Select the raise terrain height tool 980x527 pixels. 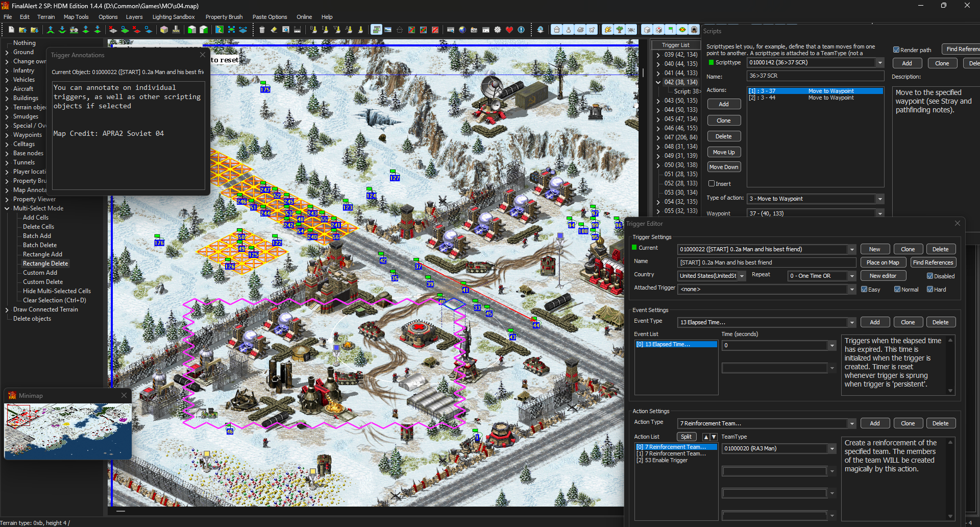(x=51, y=30)
